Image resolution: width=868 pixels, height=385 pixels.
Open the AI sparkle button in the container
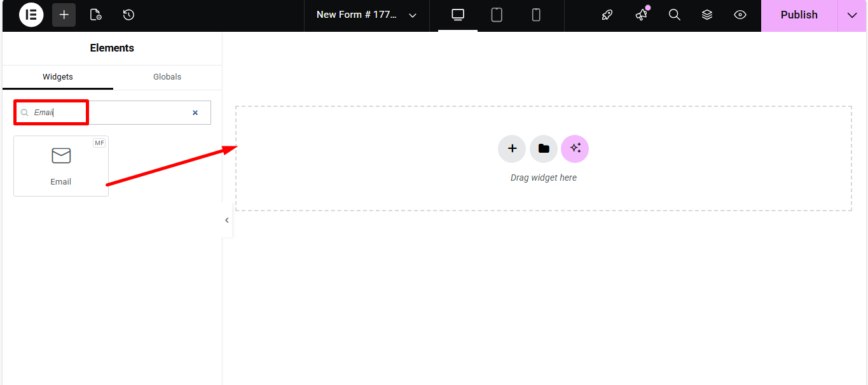click(575, 148)
